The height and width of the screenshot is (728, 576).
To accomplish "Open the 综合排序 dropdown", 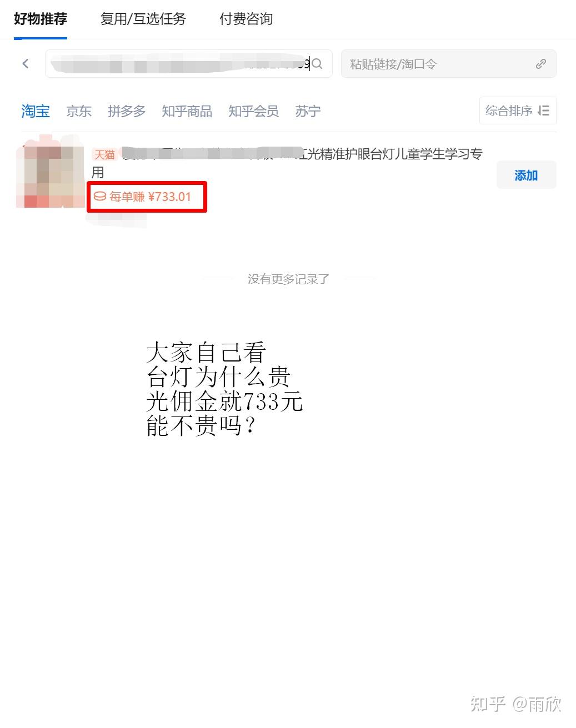I will (518, 111).
